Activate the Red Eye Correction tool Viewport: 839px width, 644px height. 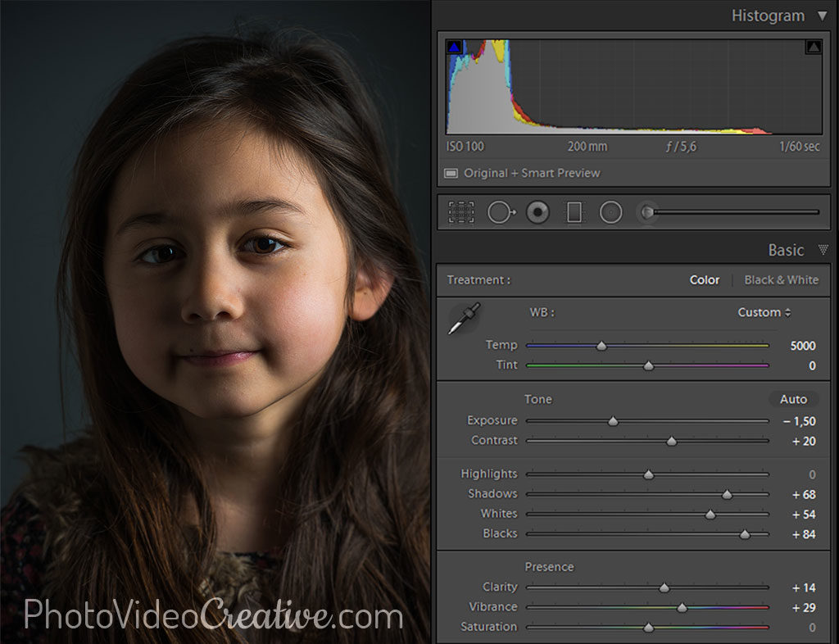(x=537, y=211)
